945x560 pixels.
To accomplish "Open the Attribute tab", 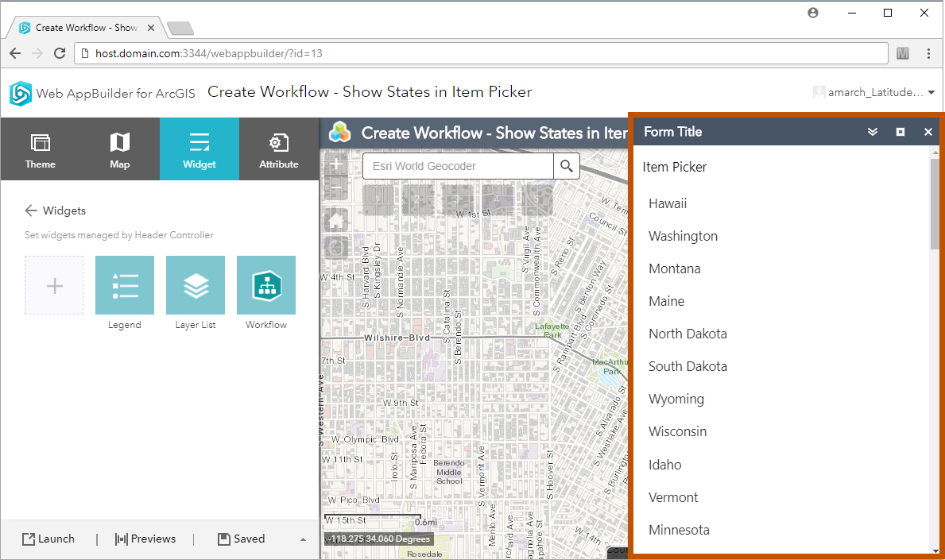I will [x=279, y=149].
